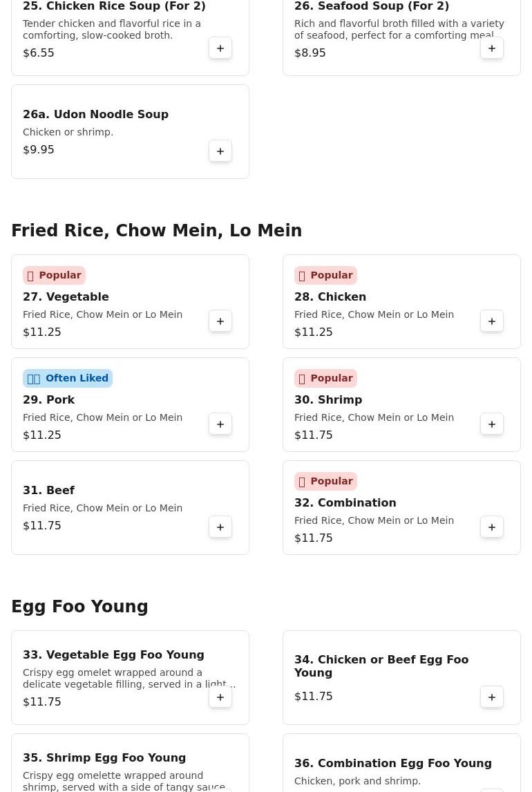Click the Often Liked badge on Pork

pos(68,379)
